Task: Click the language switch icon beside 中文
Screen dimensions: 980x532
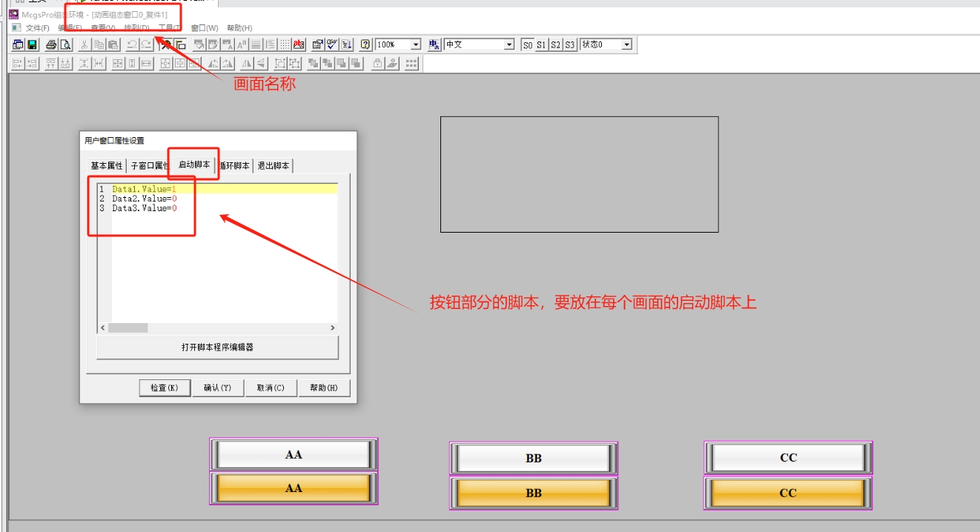Action: tap(434, 44)
